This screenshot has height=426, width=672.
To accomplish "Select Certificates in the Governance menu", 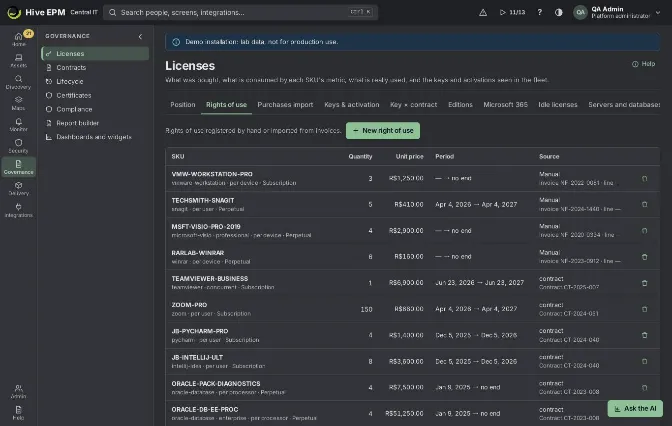I will [95, 95].
